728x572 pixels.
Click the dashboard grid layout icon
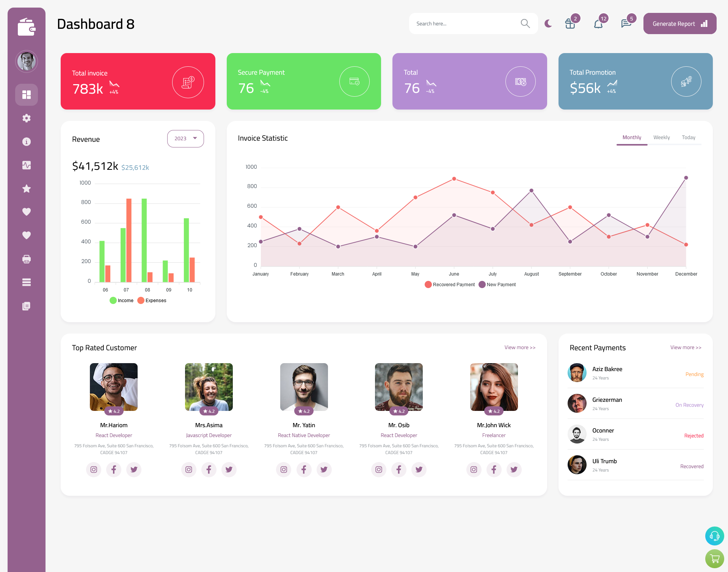26,94
